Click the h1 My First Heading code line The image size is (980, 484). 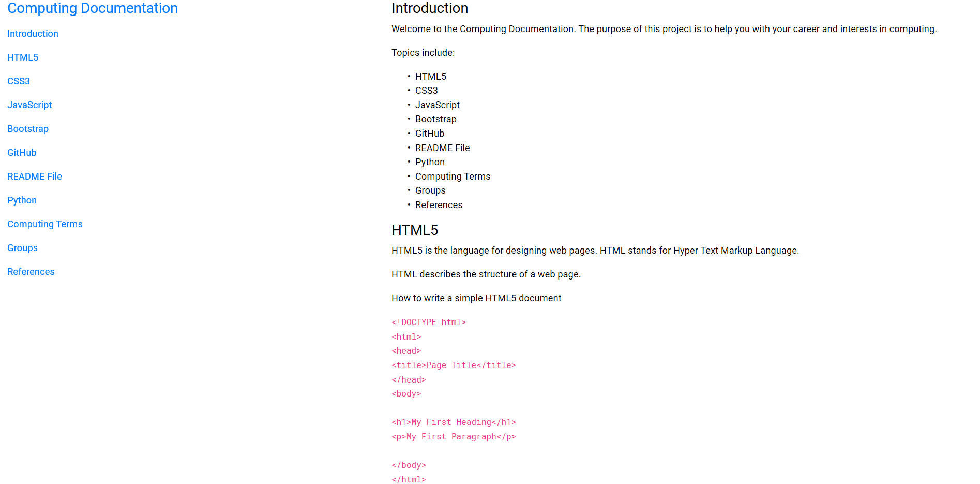click(x=454, y=422)
